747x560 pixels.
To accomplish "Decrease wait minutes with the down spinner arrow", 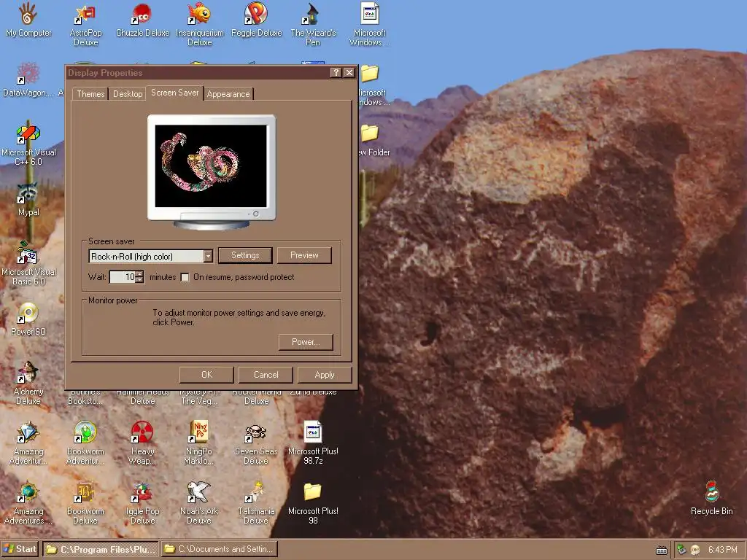I will point(139,280).
